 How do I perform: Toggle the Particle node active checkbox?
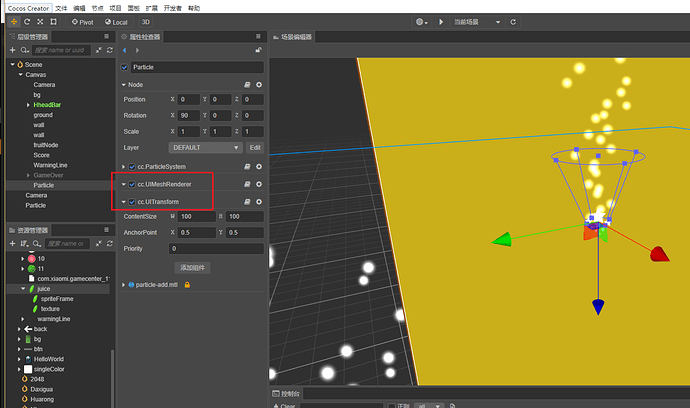click(124, 67)
